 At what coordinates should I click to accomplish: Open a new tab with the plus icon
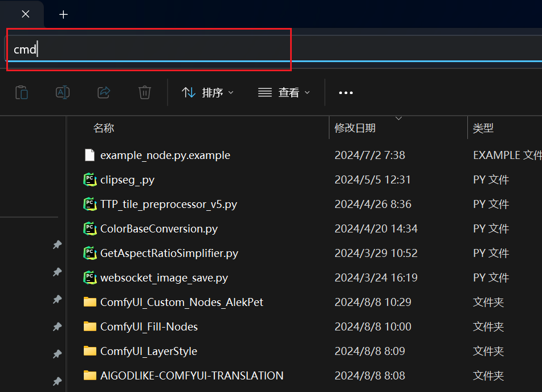coord(63,14)
